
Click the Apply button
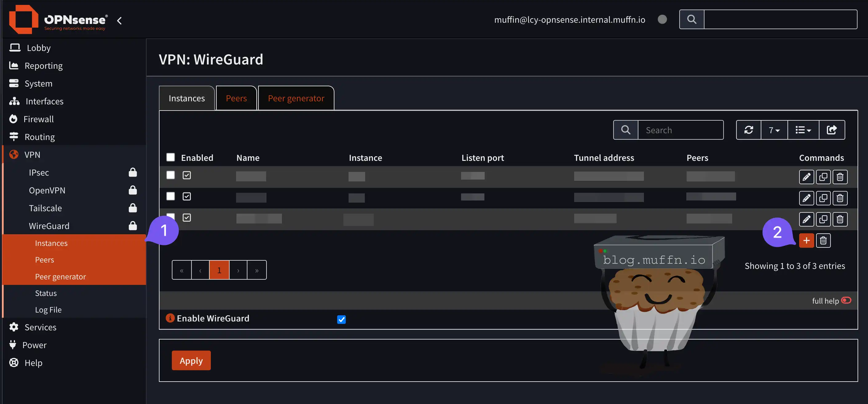(x=191, y=361)
